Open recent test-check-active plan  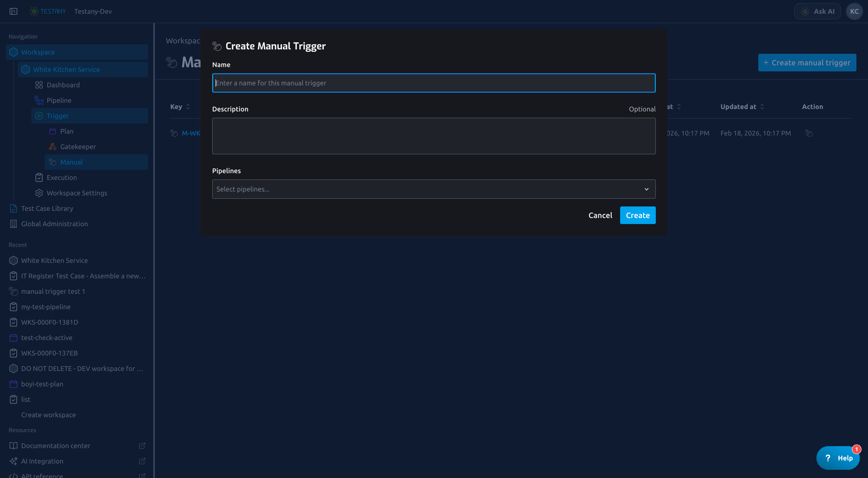[77, 338]
